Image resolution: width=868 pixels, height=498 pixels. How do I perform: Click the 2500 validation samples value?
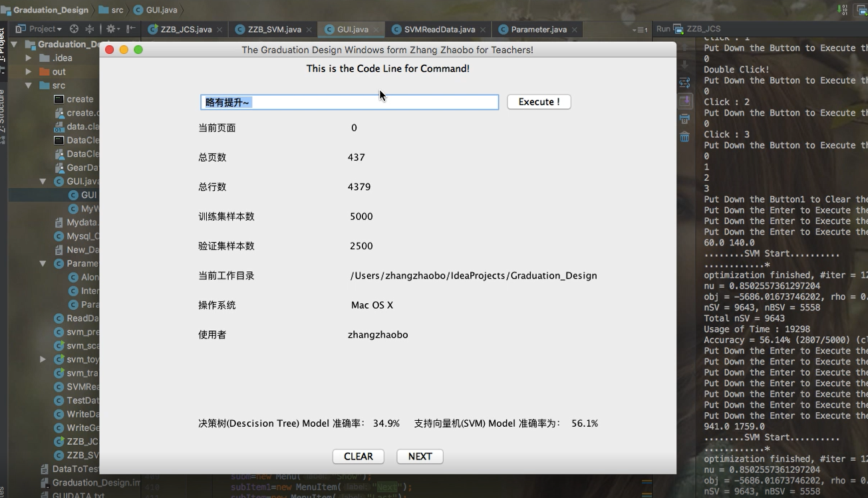click(361, 246)
